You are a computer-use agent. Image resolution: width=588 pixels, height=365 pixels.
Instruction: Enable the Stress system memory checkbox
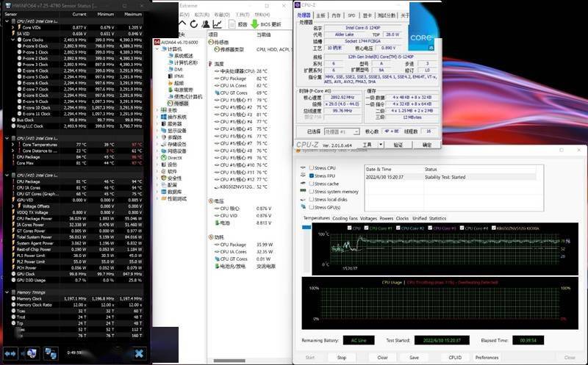tap(311, 192)
